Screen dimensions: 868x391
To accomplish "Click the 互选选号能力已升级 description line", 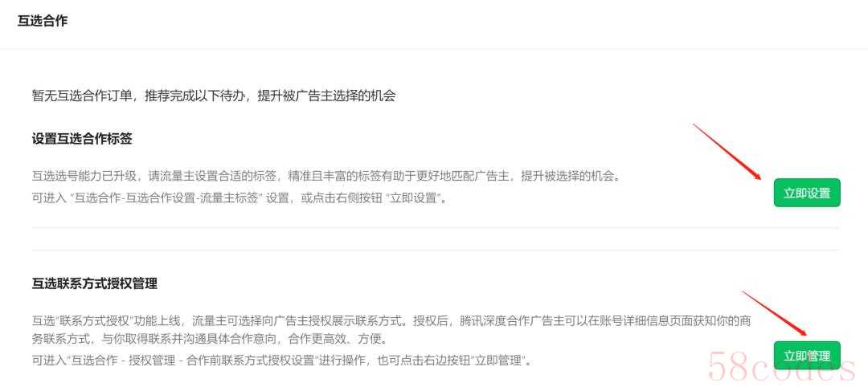I will (326, 177).
